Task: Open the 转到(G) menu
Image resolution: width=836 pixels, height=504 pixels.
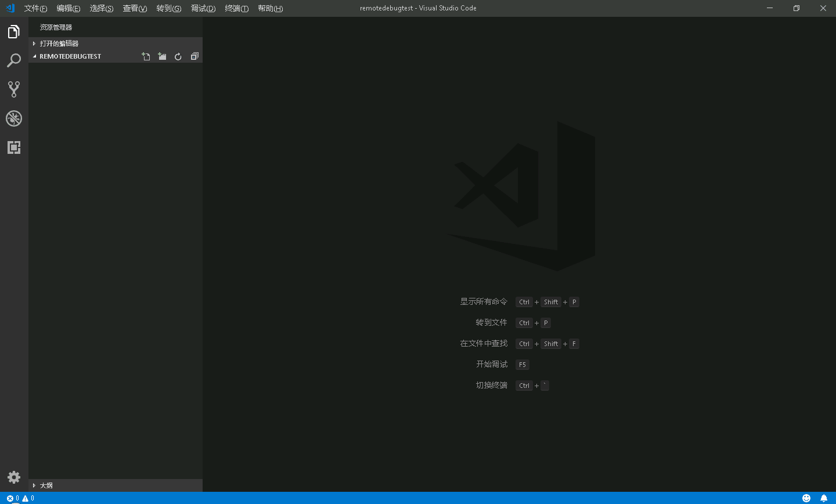Action: (169, 8)
